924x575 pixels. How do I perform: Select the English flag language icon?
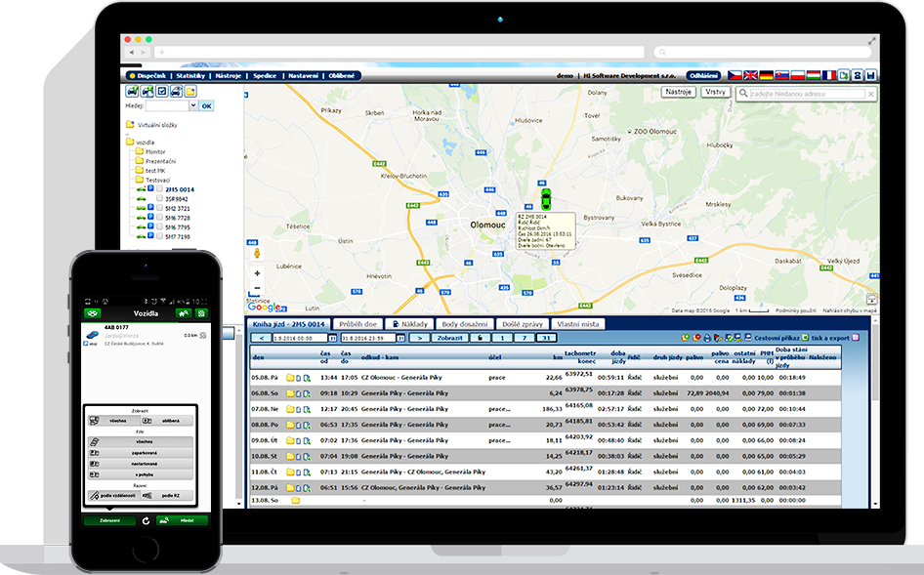tap(750, 75)
